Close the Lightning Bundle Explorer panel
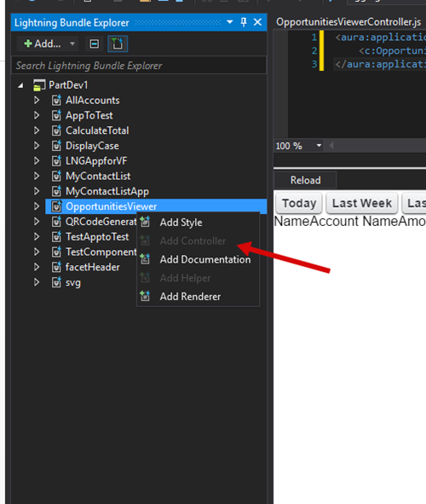The image size is (426, 504). point(257,22)
